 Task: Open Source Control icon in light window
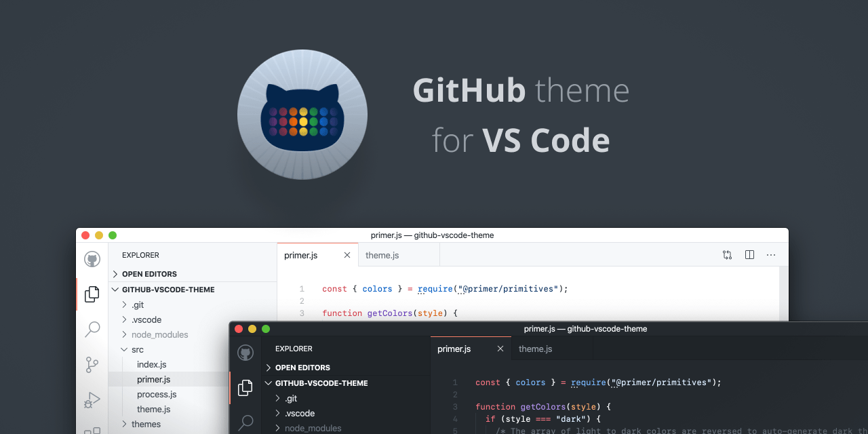tap(92, 365)
